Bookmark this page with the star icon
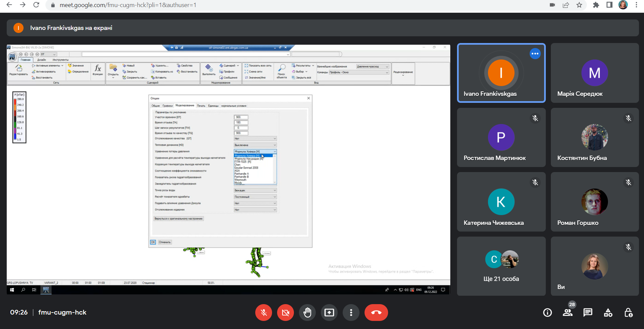Image resolution: width=644 pixels, height=329 pixels. (579, 5)
